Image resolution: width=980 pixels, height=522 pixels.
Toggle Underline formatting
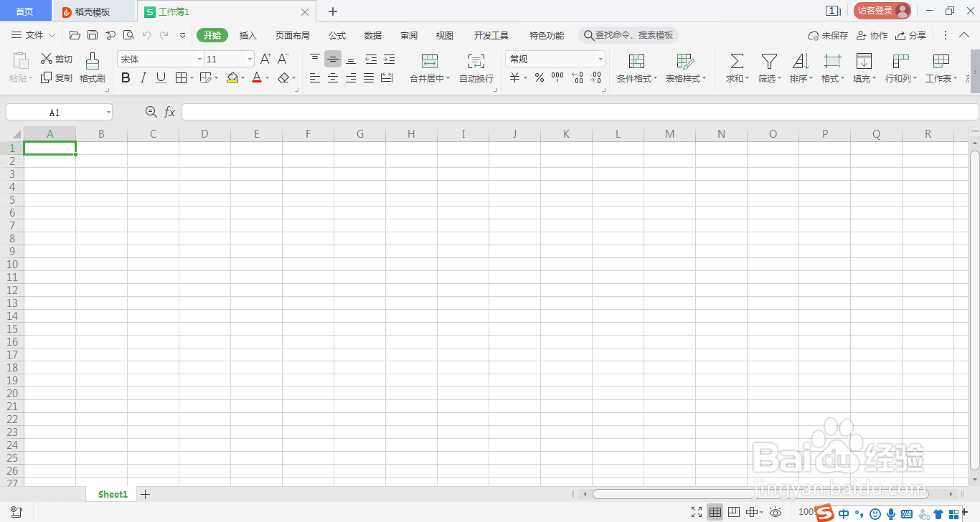(x=161, y=77)
